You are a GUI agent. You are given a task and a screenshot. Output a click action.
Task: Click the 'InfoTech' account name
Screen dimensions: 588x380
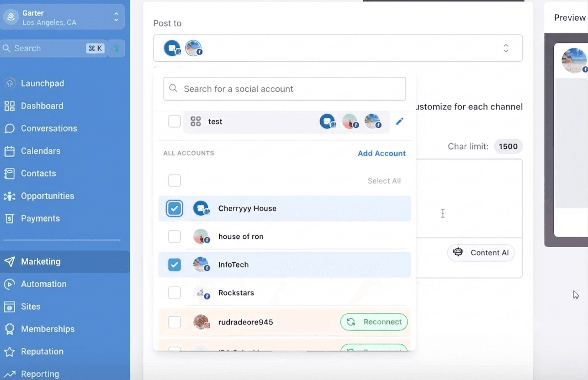click(x=233, y=265)
